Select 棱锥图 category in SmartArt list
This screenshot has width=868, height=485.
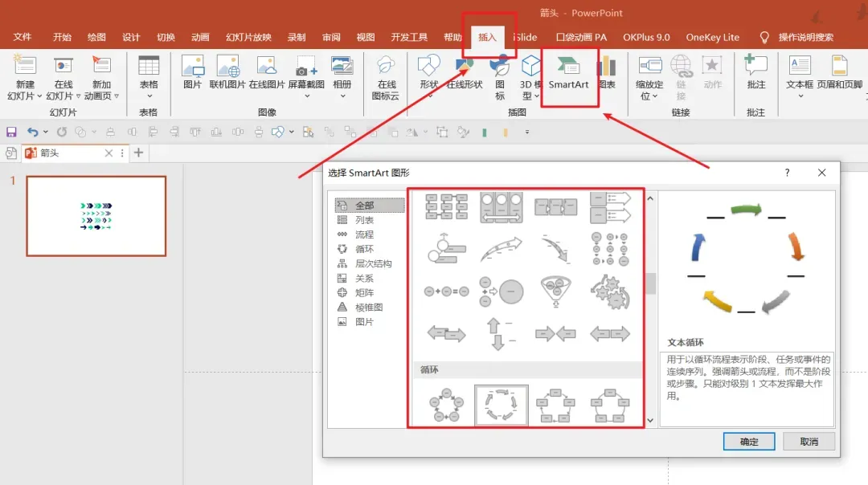369,307
